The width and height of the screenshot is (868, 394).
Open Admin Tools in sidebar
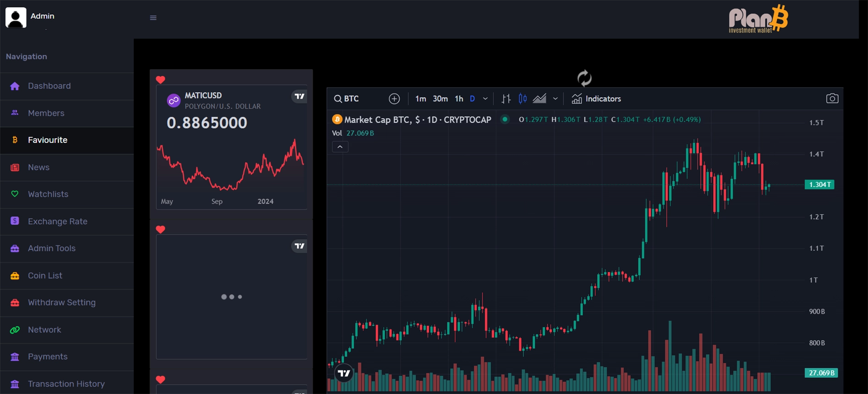[x=67, y=248]
